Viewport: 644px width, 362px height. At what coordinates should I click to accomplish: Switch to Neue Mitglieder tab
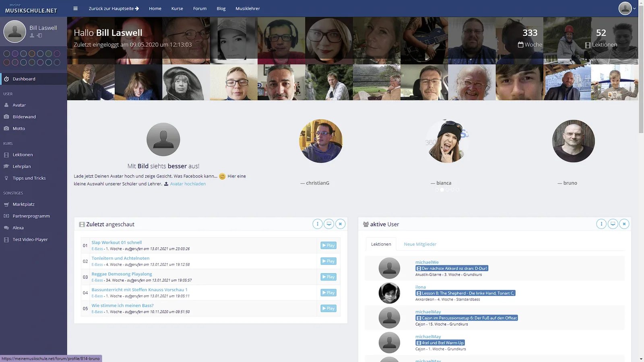pyautogui.click(x=420, y=244)
